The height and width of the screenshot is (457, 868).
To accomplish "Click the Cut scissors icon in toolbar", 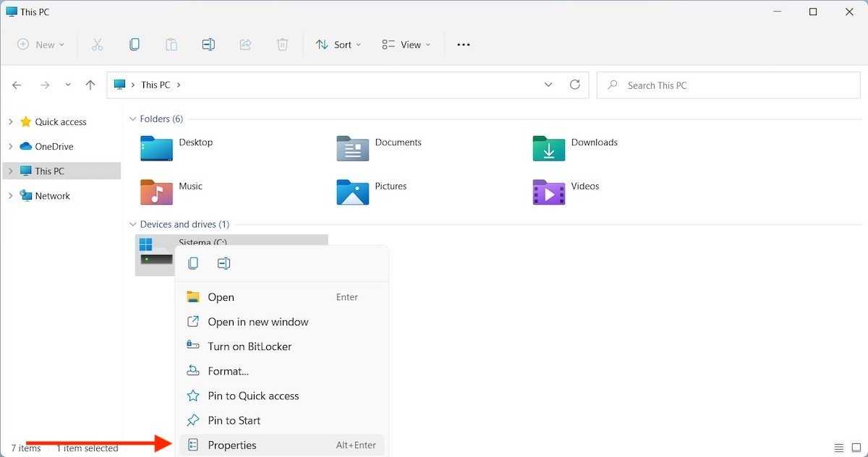I will click(x=98, y=45).
